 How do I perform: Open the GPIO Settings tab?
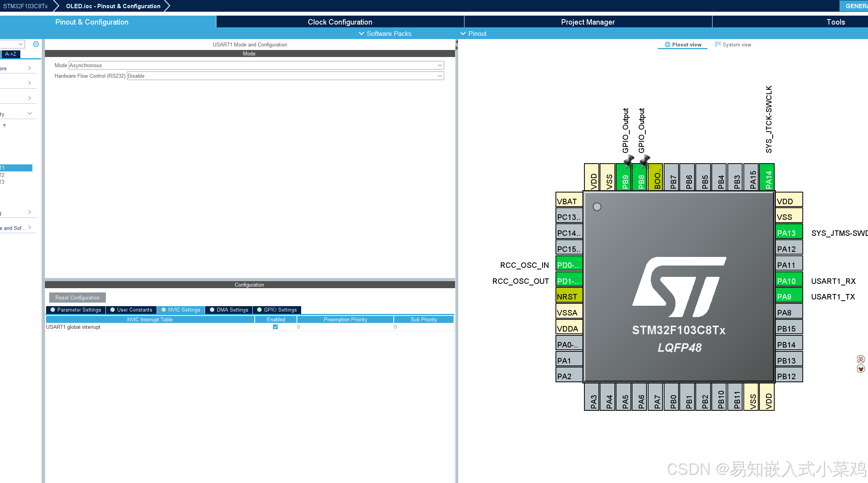tap(277, 310)
